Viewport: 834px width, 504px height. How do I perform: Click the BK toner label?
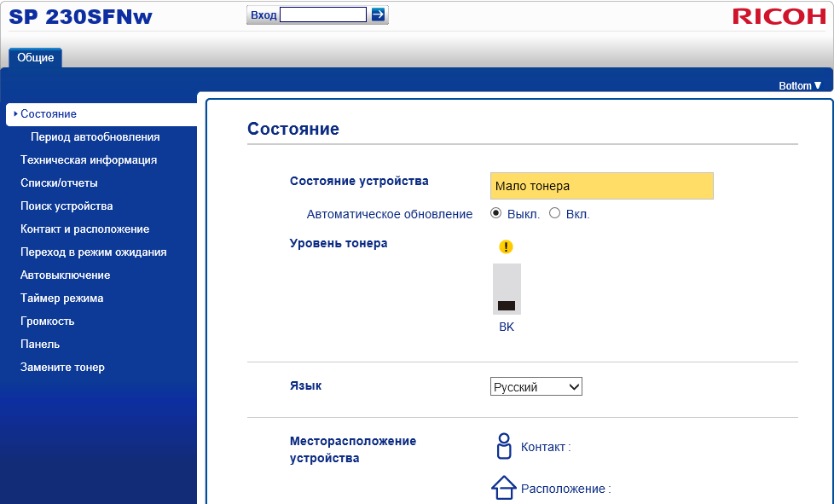pos(507,327)
